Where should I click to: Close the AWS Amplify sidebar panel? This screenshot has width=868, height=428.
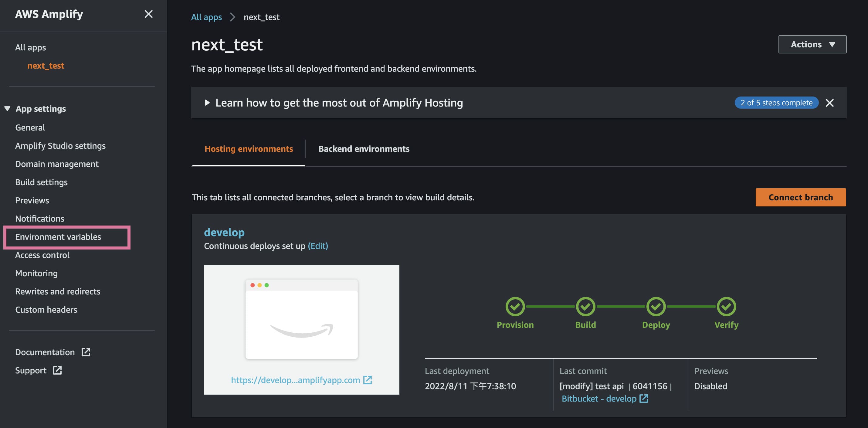tap(149, 14)
